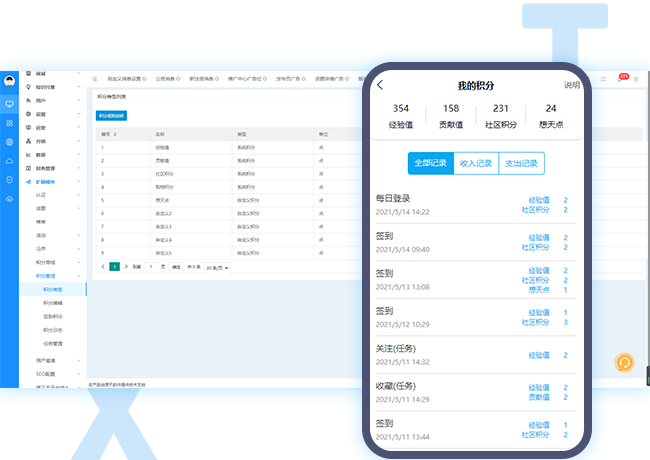The image size is (650, 460).
Task: Click the shield icon in blue sidebar
Action: [9, 180]
